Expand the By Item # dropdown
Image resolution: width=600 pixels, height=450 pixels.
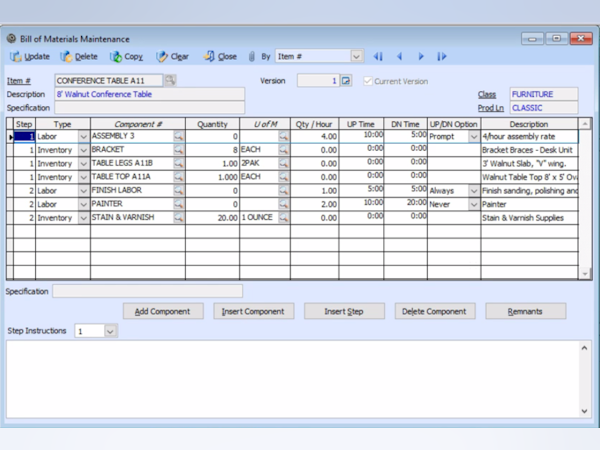355,57
